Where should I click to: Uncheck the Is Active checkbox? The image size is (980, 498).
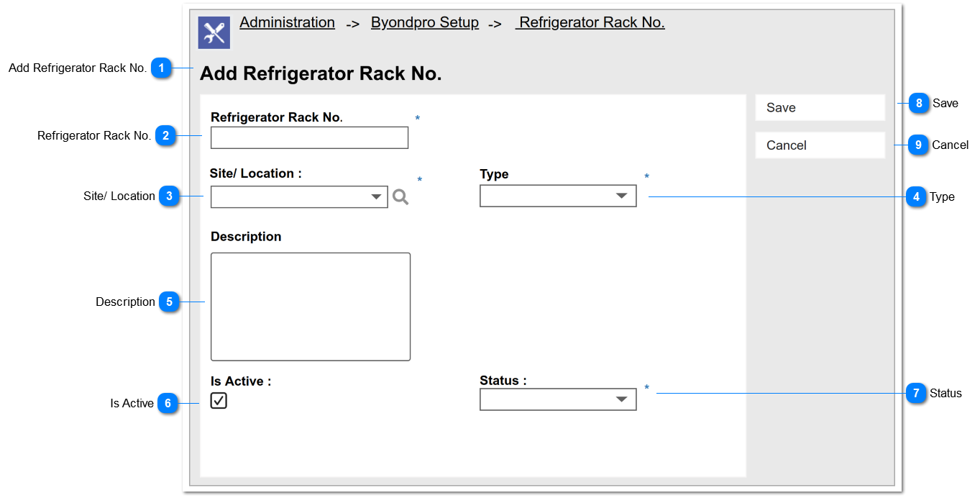(219, 401)
